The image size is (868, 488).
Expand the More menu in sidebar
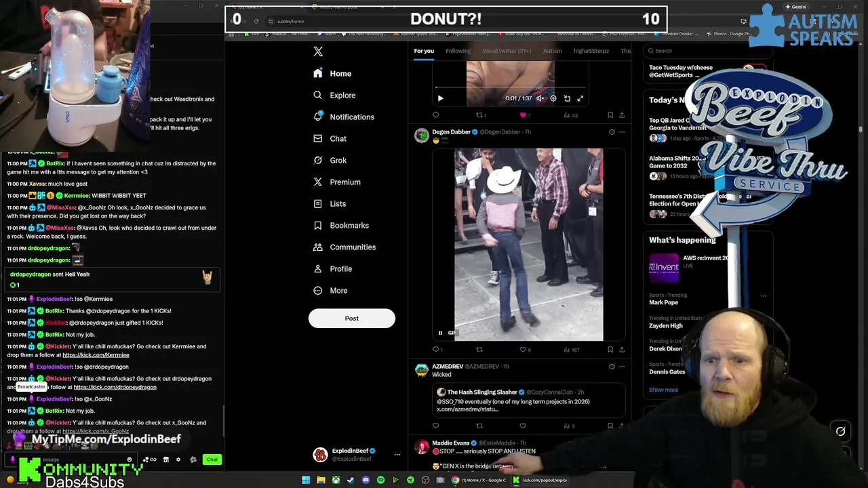click(x=330, y=290)
